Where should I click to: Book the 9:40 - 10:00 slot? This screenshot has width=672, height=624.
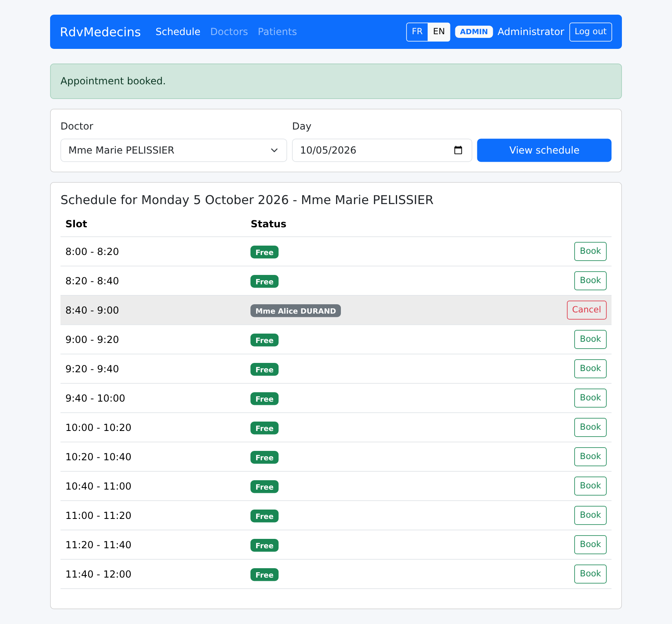coord(590,398)
